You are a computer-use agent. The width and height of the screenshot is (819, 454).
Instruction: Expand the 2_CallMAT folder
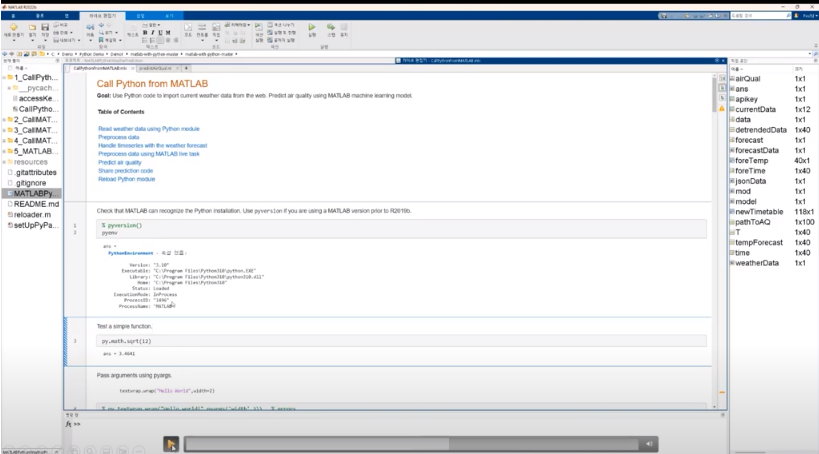(4, 120)
